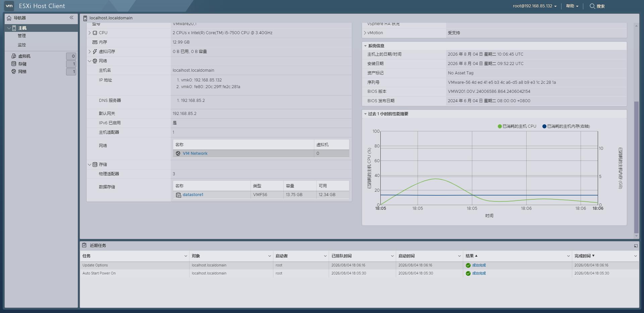Open 成功完成 result link for Auto Start Power On
The image size is (644, 313).
pyautogui.click(x=479, y=273)
